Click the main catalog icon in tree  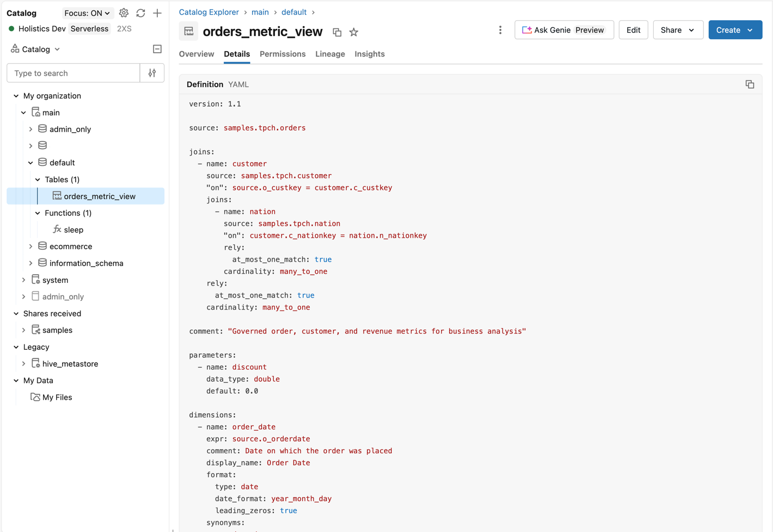click(36, 112)
